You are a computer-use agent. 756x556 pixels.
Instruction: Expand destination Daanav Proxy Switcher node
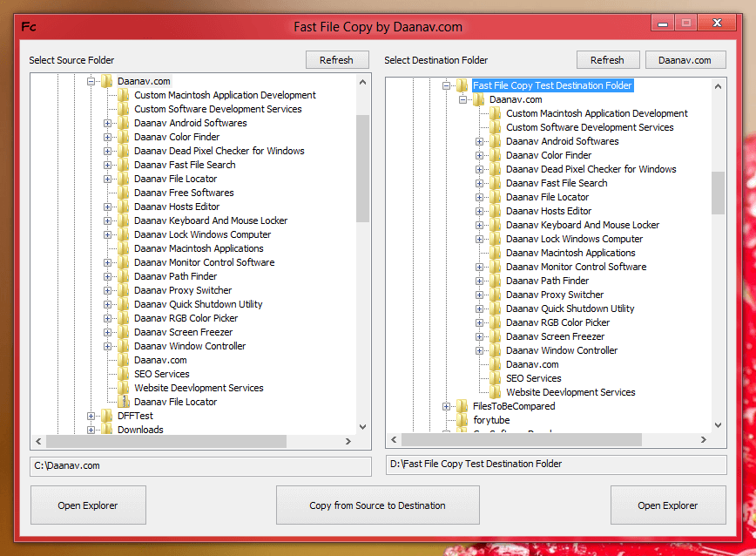[x=479, y=295]
